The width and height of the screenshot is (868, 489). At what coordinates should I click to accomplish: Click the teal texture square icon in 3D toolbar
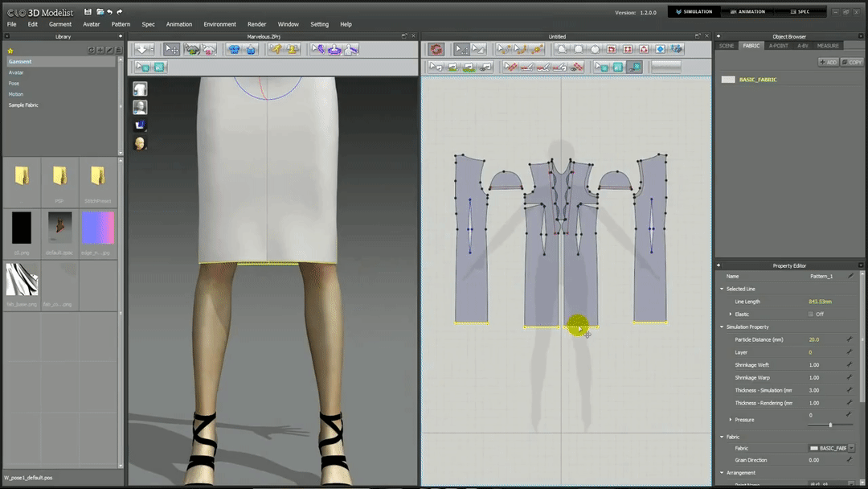[159, 67]
